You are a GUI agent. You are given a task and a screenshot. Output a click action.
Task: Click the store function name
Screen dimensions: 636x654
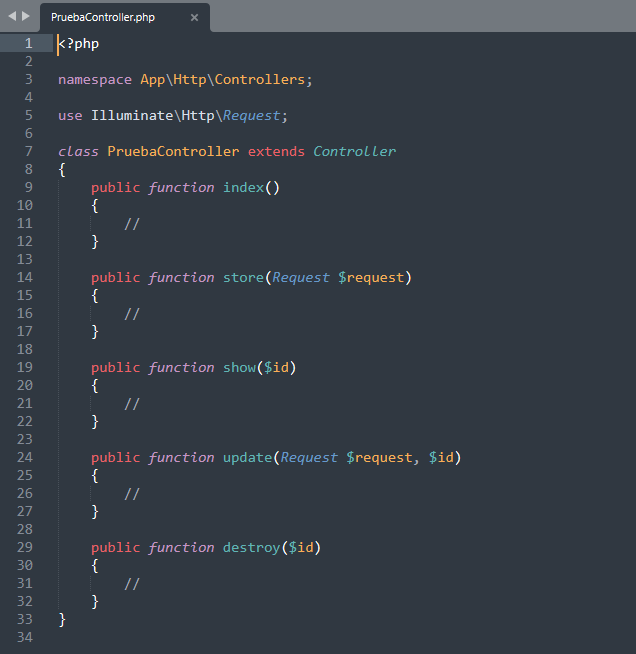pyautogui.click(x=243, y=277)
